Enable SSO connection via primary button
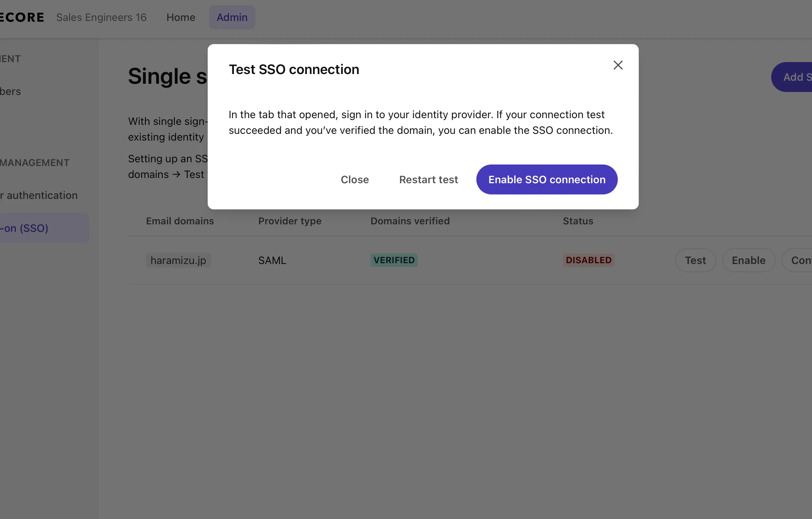 click(x=546, y=179)
